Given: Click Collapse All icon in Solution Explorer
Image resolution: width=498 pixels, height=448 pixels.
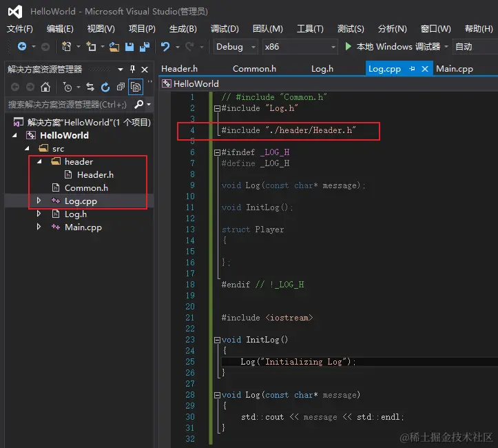Looking at the screenshot, I should click(121, 87).
